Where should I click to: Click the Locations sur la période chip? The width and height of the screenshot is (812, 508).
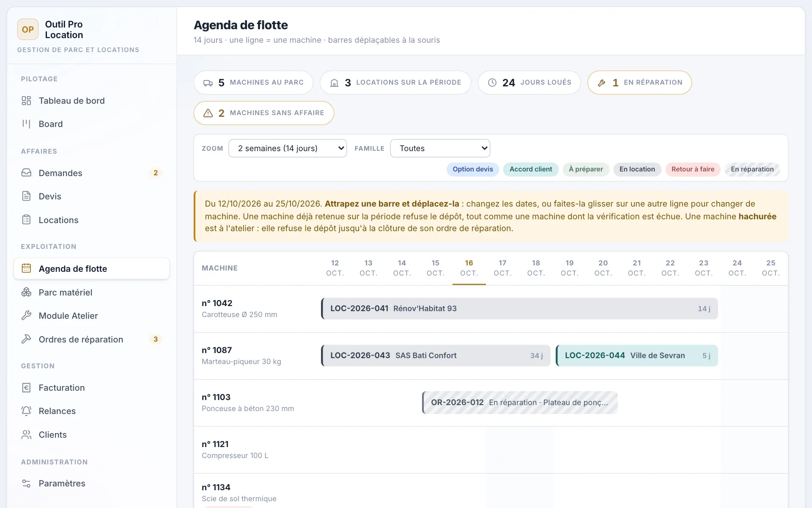click(x=395, y=83)
